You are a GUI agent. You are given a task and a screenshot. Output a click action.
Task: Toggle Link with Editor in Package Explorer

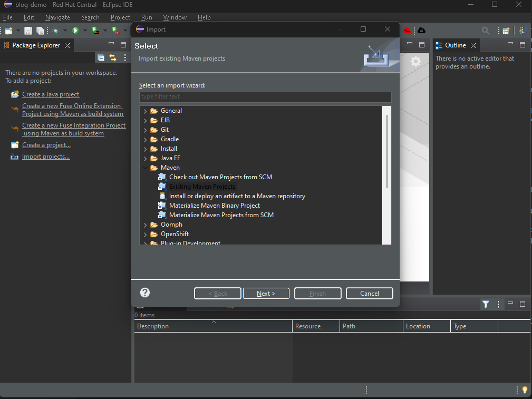coord(113,57)
